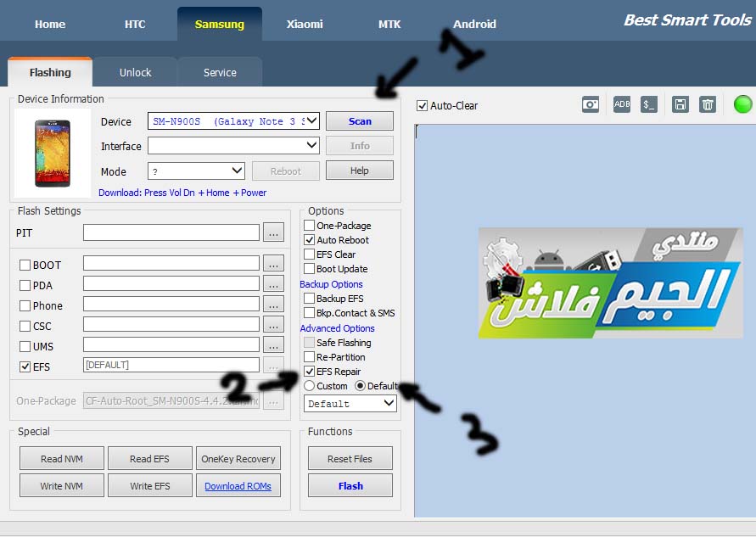Click the Write EFS button

click(x=149, y=485)
